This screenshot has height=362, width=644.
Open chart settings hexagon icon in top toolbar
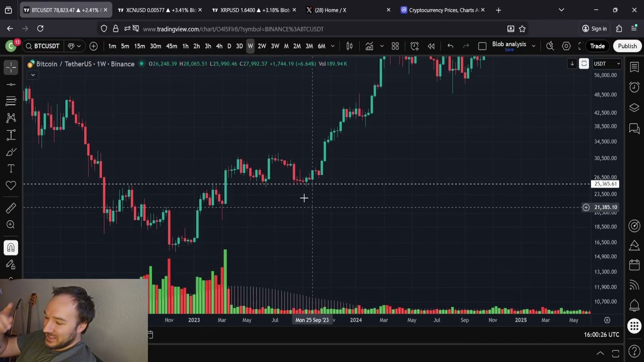tap(566, 46)
